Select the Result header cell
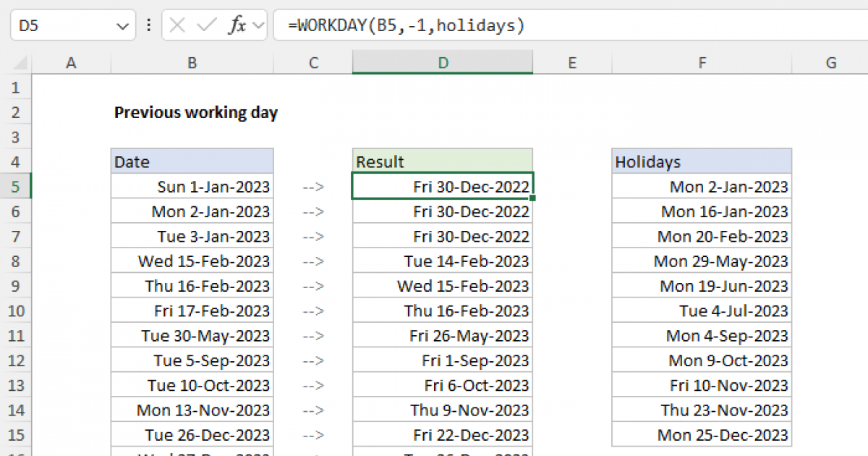The width and height of the screenshot is (868, 456). click(x=442, y=161)
